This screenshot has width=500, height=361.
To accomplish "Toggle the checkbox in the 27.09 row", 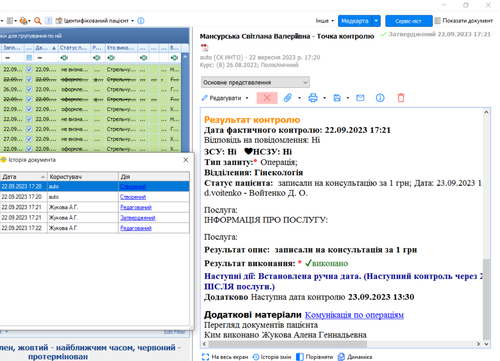I will point(29,139).
